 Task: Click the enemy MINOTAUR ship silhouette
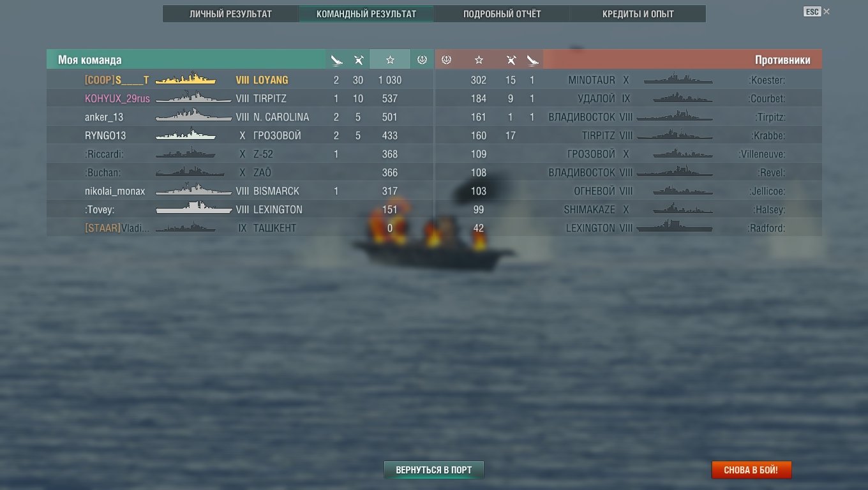click(678, 80)
